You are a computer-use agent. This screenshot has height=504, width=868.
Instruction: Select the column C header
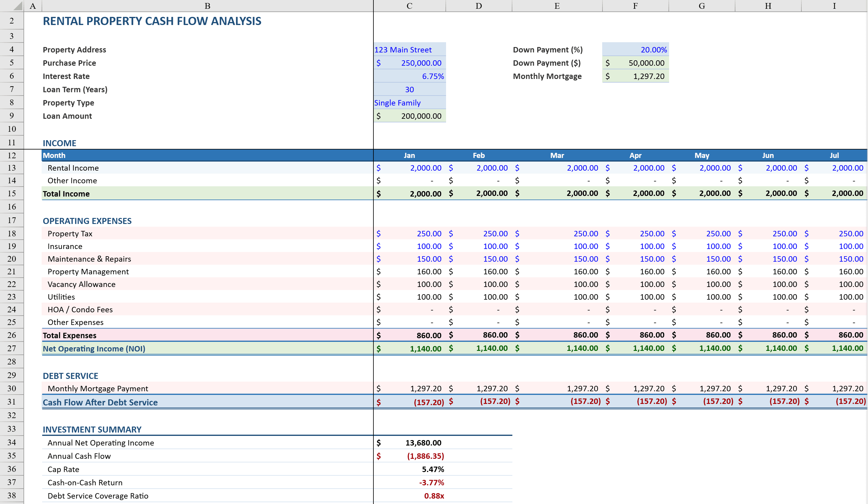coord(409,5)
